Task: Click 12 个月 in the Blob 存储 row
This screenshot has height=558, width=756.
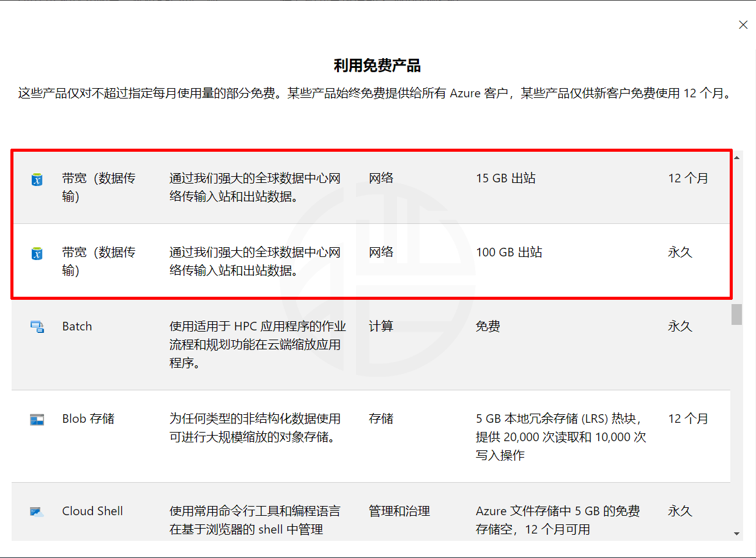Action: pyautogui.click(x=688, y=418)
